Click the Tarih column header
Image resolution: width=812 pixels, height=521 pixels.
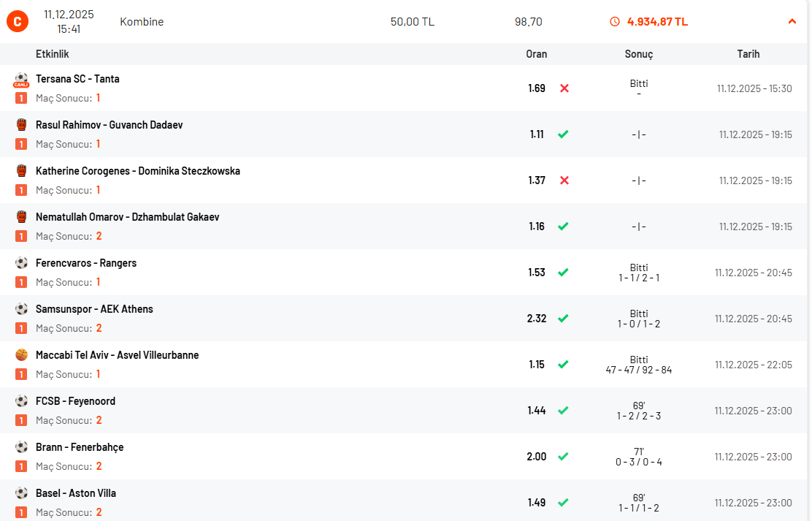[748, 54]
